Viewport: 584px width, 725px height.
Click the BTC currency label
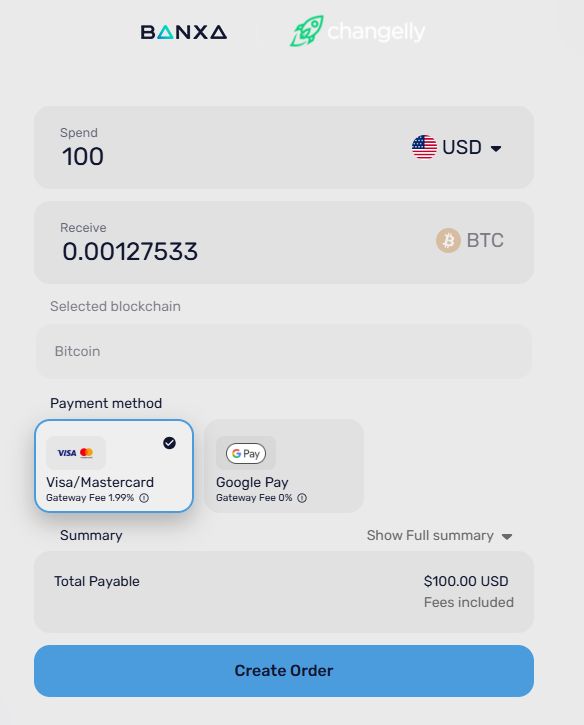(485, 240)
